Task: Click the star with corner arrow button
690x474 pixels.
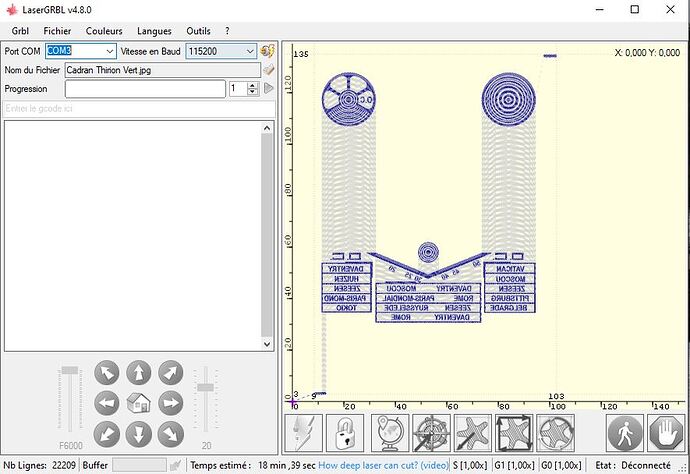Action: click(x=473, y=433)
